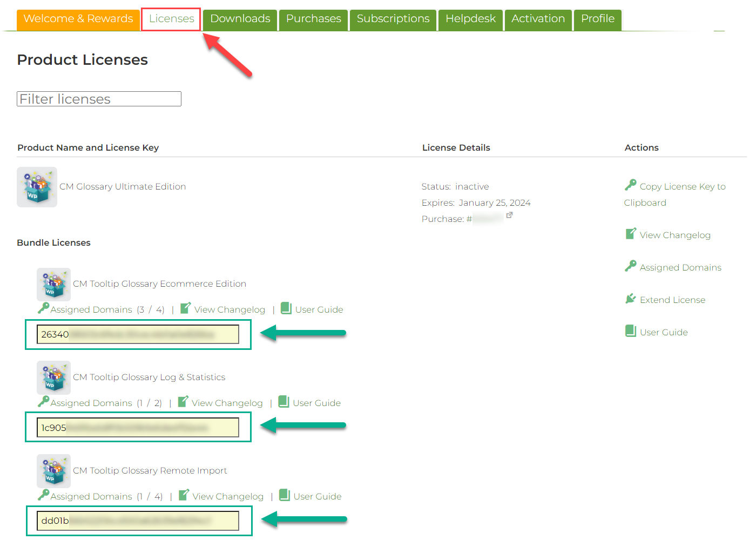Open User Guide in the Actions column
The width and height of the screenshot is (756, 540).
[x=664, y=333]
